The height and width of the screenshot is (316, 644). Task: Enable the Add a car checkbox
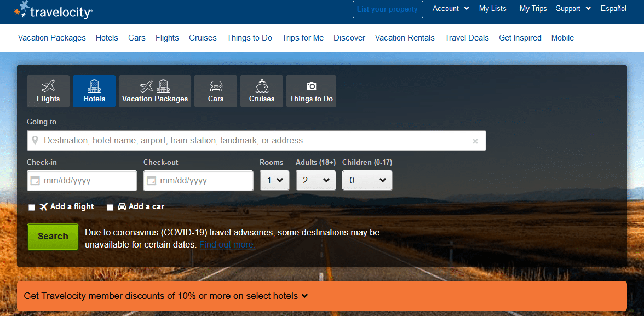click(110, 208)
